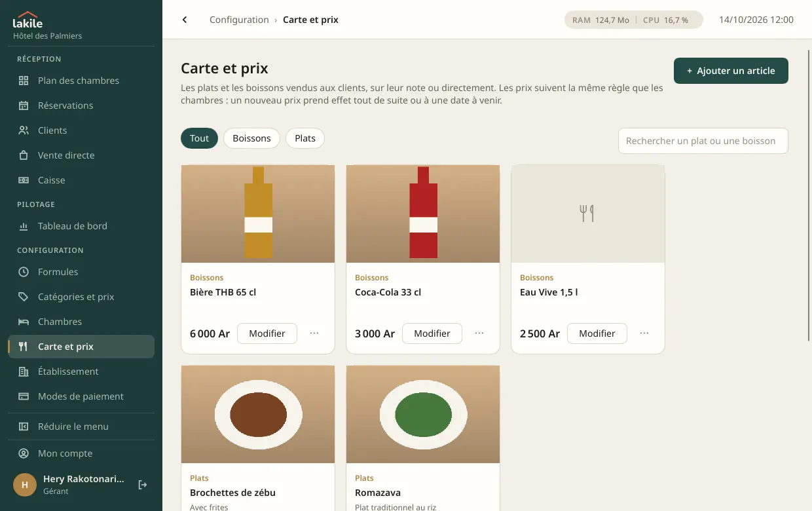Click the Romazava plate image
812x511 pixels.
click(423, 414)
